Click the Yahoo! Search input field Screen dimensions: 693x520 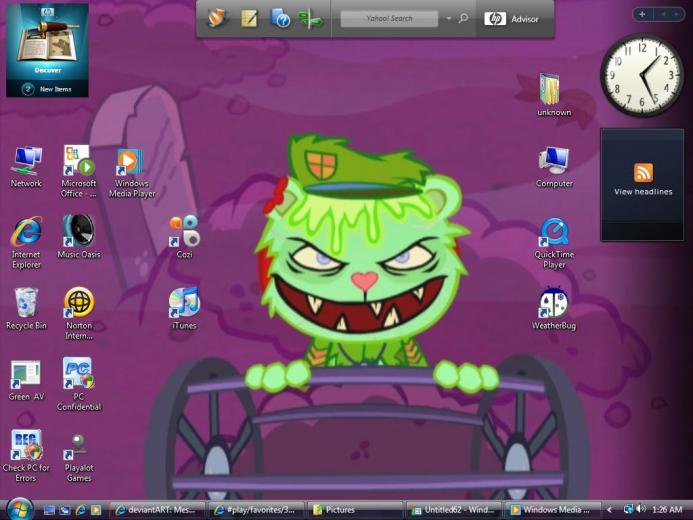coord(389,19)
